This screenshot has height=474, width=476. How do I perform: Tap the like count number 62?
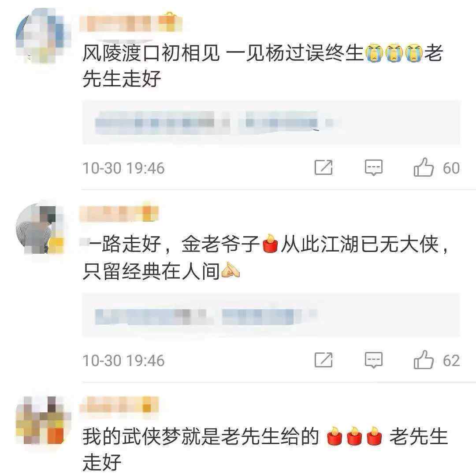451,360
